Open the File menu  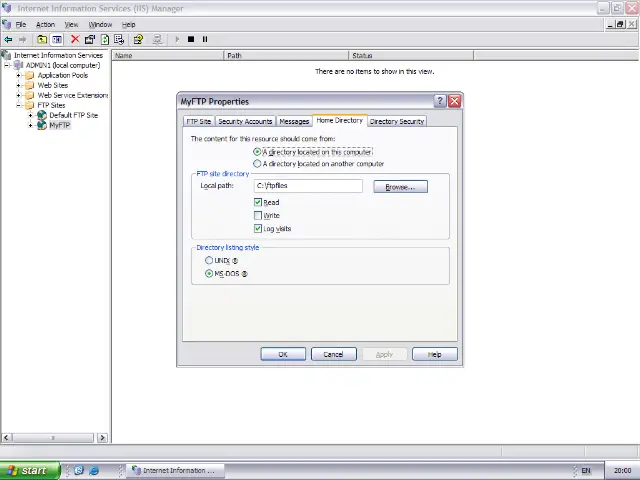[21, 24]
